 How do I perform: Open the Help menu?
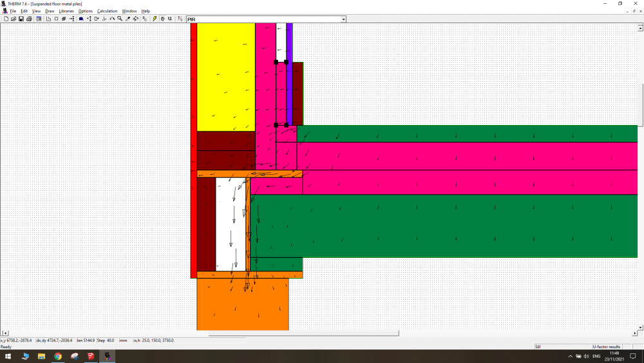pos(146,11)
